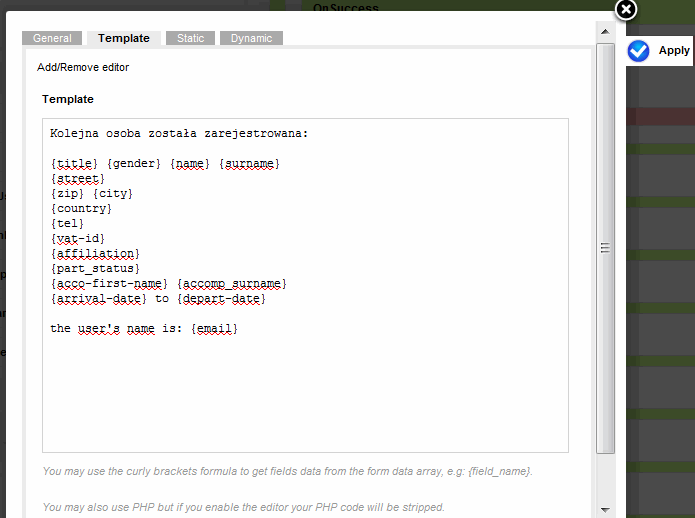Click the {tel} placeholder line

67,223
